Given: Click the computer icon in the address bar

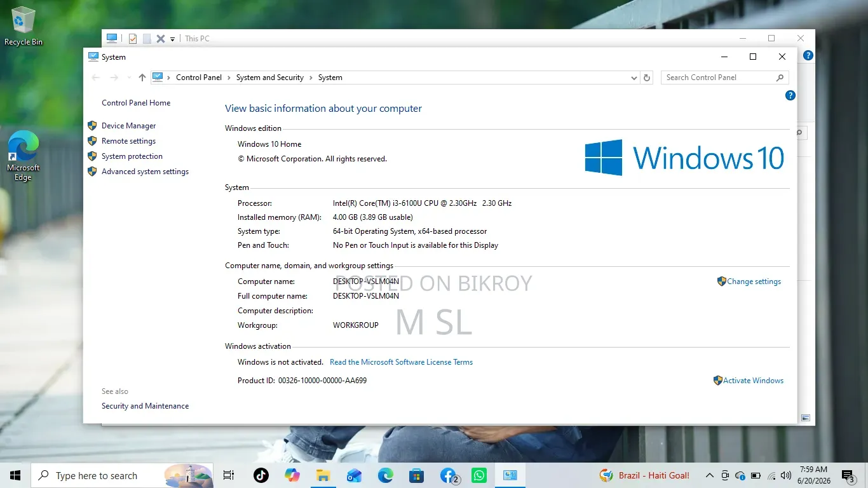Looking at the screenshot, I should [x=158, y=78].
